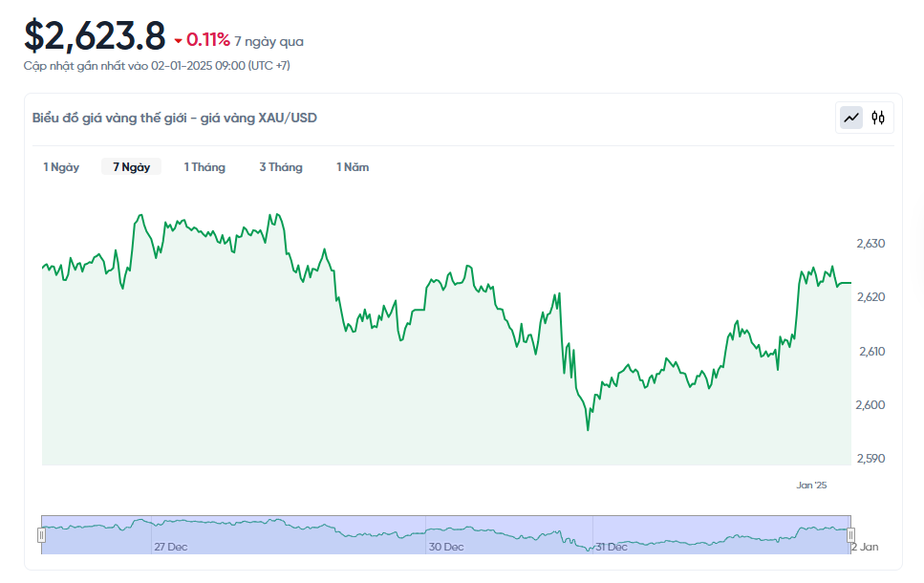
Task: Click the 2,590 price axis label
Action: pyautogui.click(x=870, y=459)
